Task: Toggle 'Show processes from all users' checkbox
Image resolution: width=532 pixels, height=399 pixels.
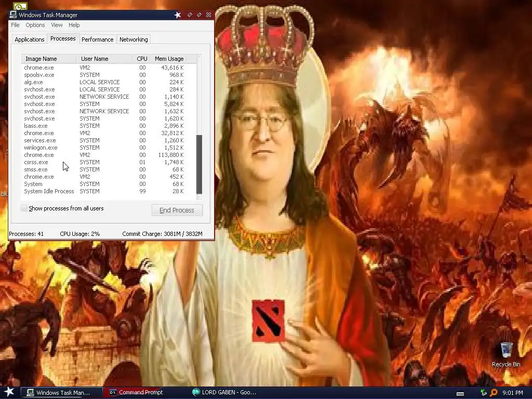Action: 24,208
